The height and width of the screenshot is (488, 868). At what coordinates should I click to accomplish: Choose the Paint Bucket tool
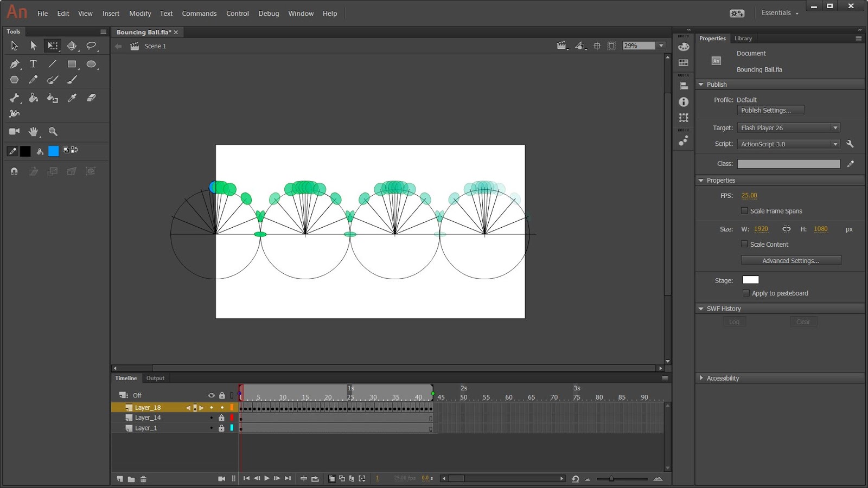tap(34, 98)
